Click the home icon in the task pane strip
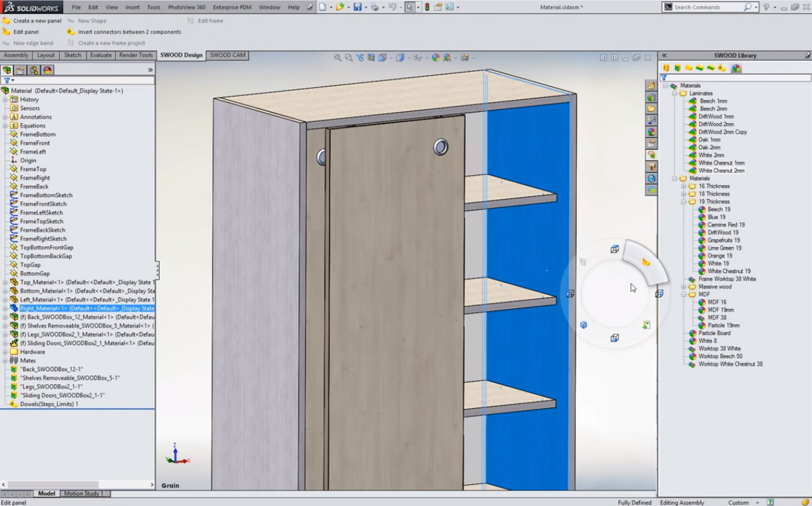Viewport: 812px width, 506px height. [x=652, y=86]
